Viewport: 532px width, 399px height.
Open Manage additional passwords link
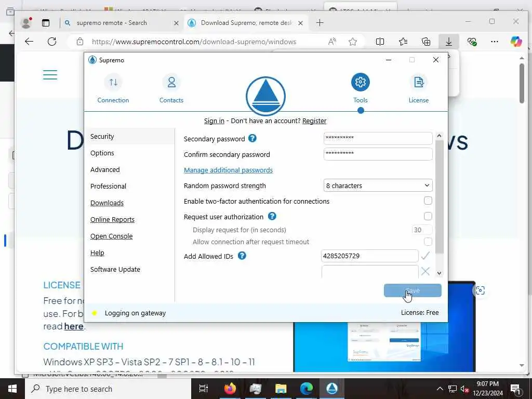tap(229, 170)
